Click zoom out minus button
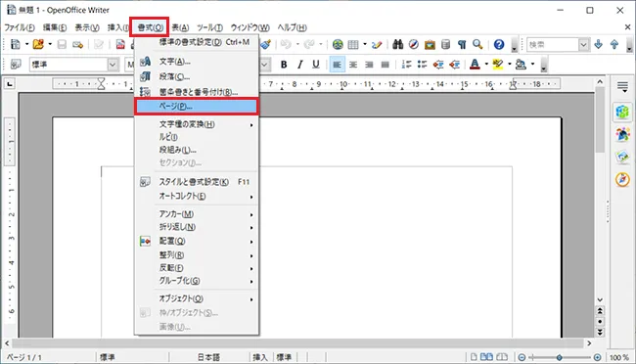 (x=522, y=357)
